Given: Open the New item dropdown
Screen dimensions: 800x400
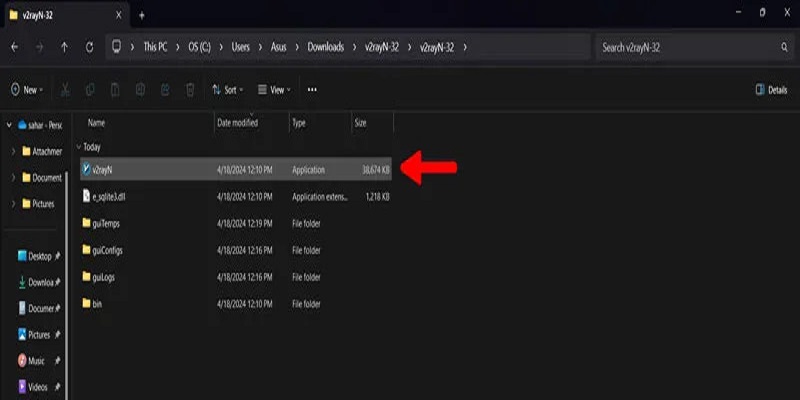Looking at the screenshot, I should click(x=27, y=90).
